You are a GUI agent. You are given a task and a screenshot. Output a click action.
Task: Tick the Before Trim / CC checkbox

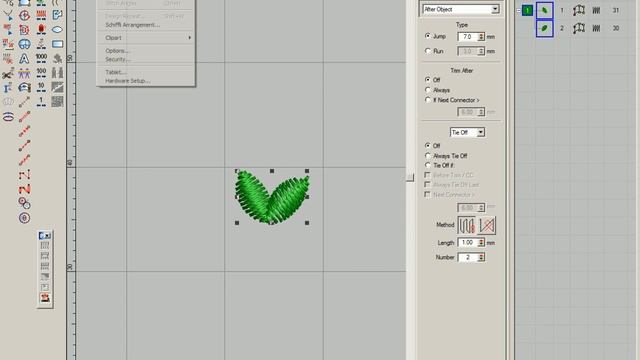427,175
